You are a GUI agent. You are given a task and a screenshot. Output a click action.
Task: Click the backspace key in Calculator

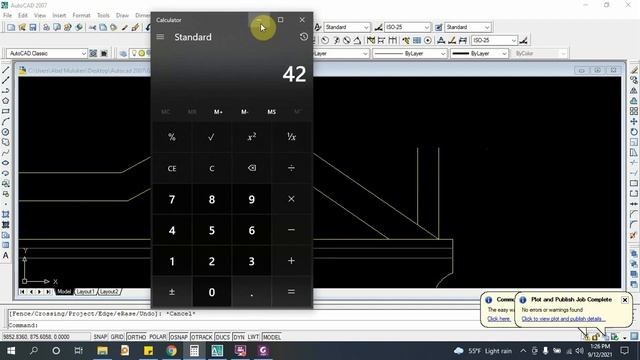click(x=251, y=168)
